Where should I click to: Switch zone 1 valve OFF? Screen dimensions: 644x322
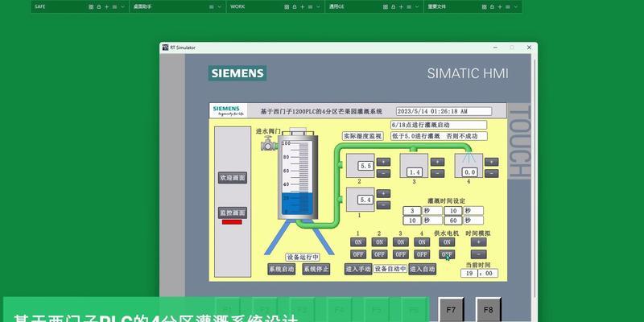pos(358,254)
